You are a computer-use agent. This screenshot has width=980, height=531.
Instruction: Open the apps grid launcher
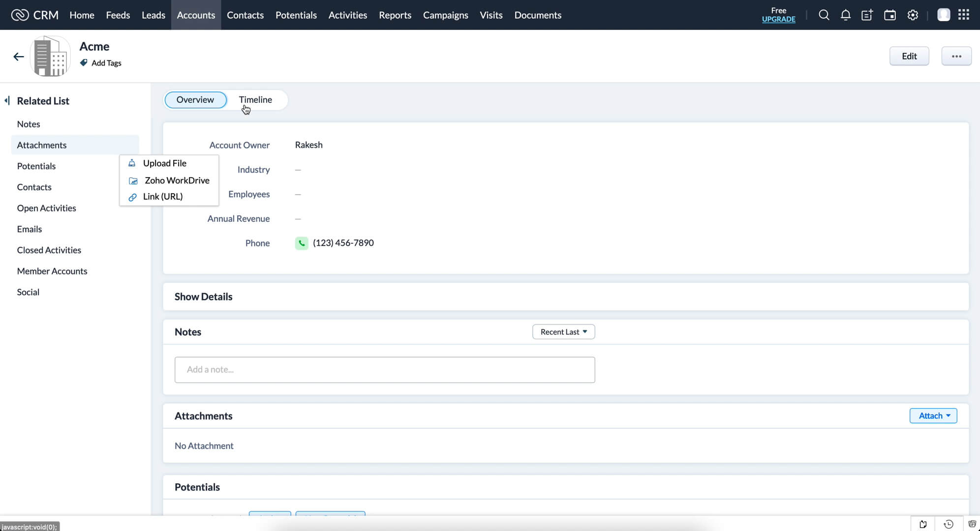click(x=964, y=15)
